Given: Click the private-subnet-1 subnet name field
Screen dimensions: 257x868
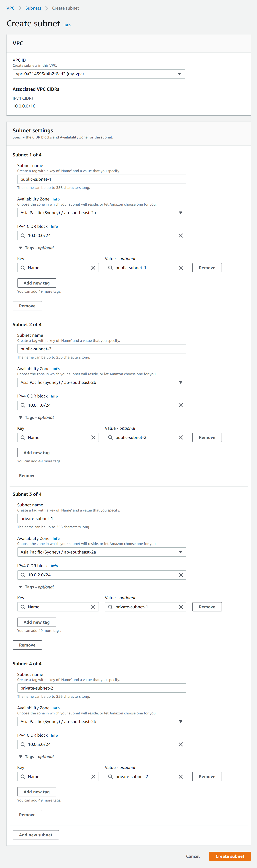Looking at the screenshot, I should [102, 519].
